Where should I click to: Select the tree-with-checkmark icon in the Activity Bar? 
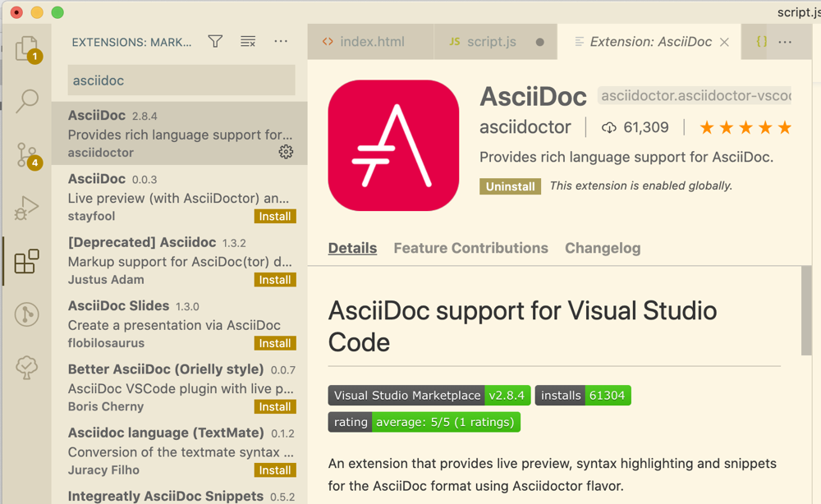point(26,368)
